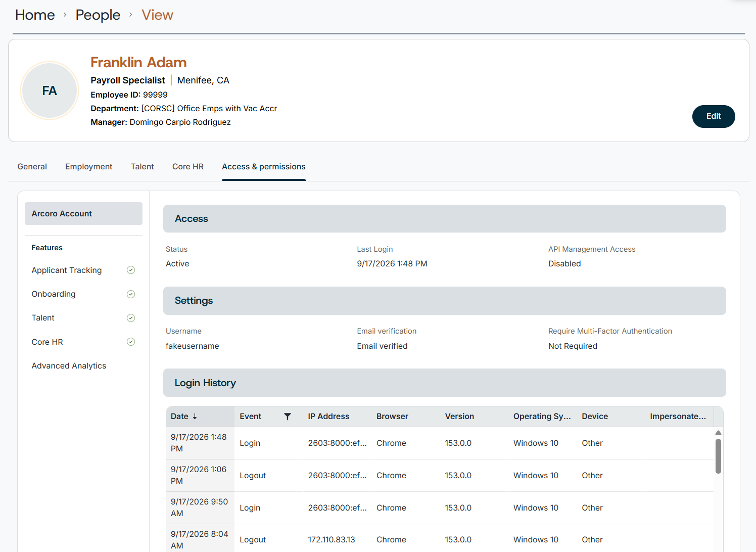
Task: Select the 9/17/2026 1:06 PM date cell
Action: [x=200, y=475]
